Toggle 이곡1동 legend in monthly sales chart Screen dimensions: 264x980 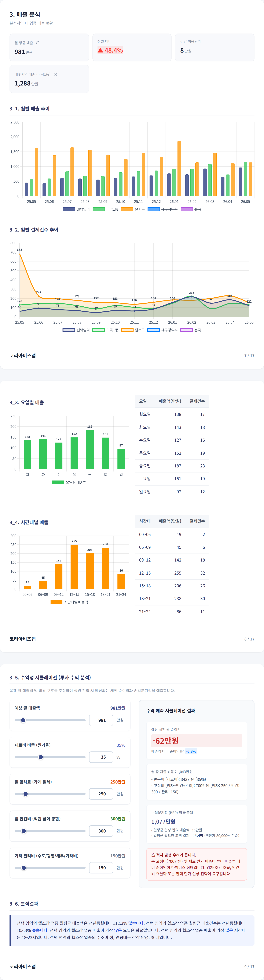(106, 209)
